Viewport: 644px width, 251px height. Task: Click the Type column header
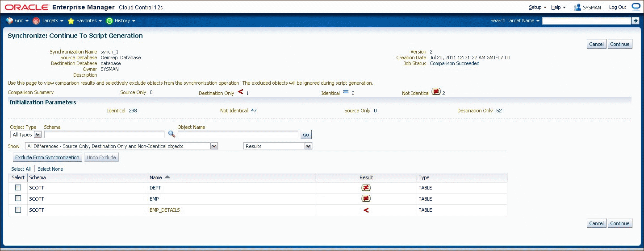point(462,177)
